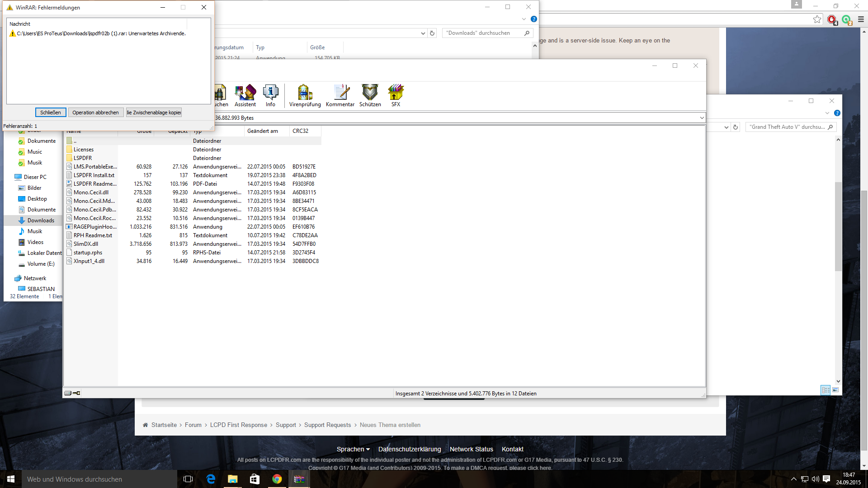This screenshot has height=488, width=868.
Task: Run Virenprüfung virus scan tool
Action: (x=305, y=95)
